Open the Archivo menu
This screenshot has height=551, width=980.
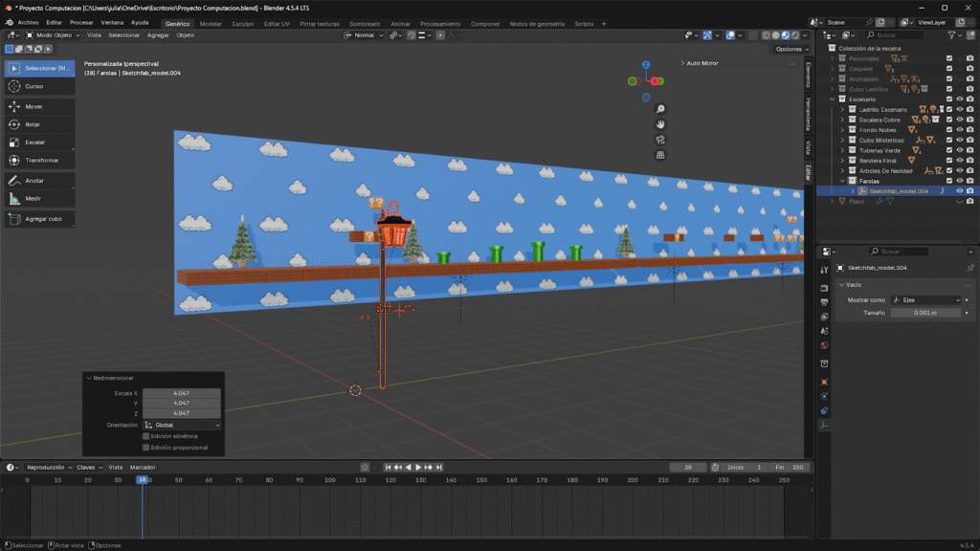point(28,23)
